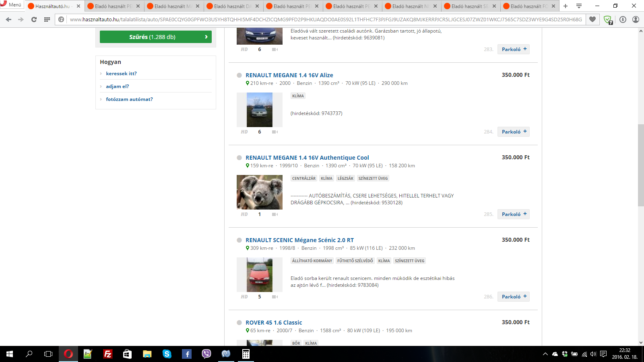Open the volume control in the tray
The height and width of the screenshot is (362, 644).
click(593, 354)
